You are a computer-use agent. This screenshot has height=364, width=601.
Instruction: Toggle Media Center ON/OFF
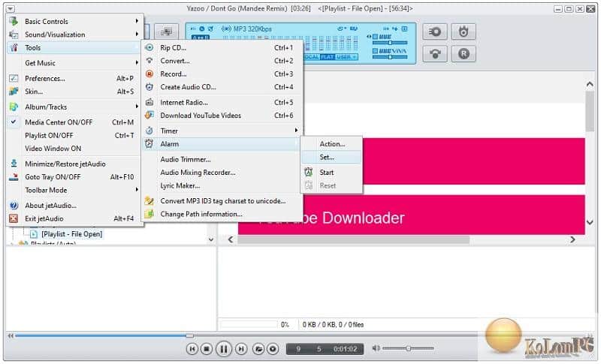(74, 122)
